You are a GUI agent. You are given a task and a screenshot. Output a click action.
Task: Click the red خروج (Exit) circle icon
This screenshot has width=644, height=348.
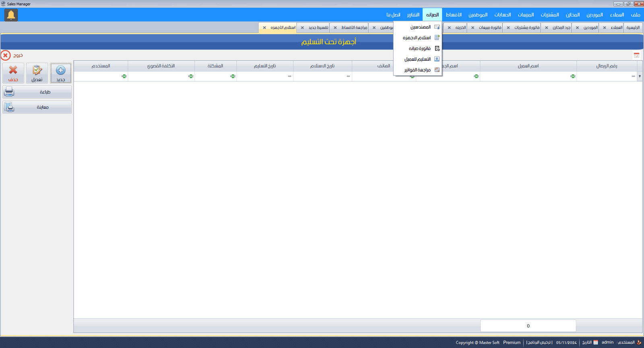click(6, 55)
